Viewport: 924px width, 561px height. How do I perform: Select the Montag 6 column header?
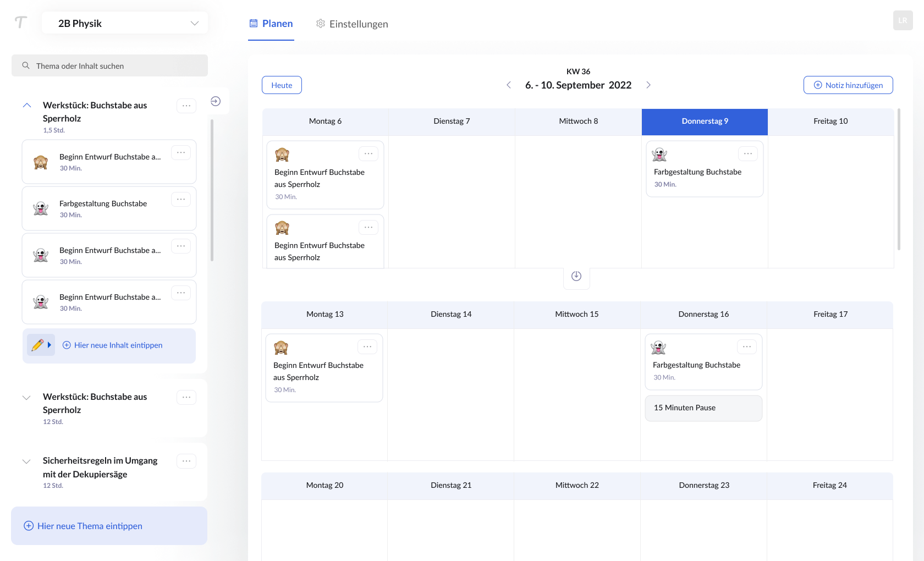325,122
